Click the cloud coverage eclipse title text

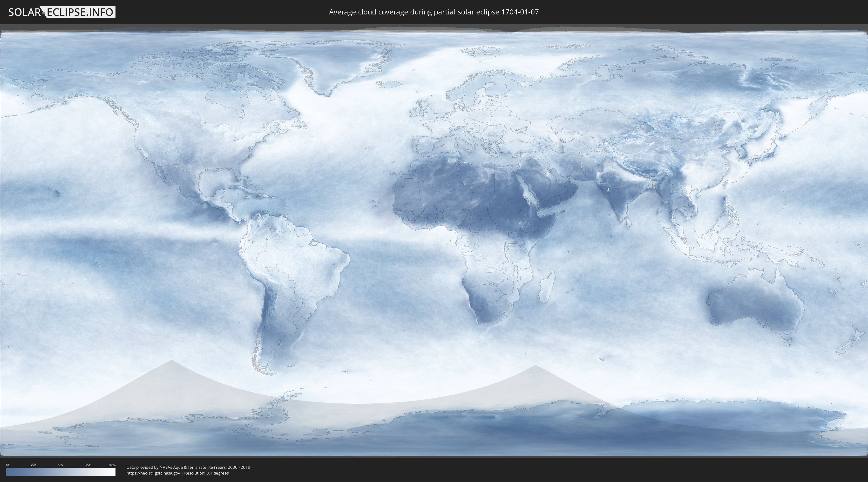(434, 12)
